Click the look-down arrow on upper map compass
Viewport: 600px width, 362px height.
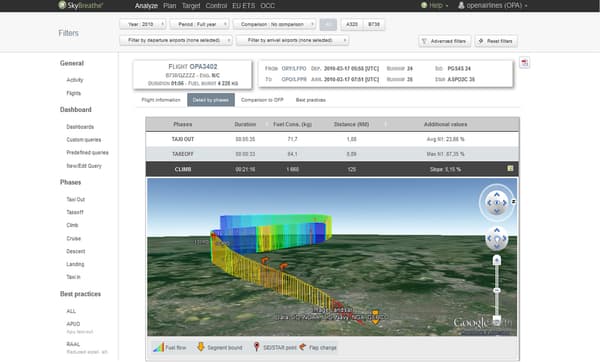tap(497, 211)
